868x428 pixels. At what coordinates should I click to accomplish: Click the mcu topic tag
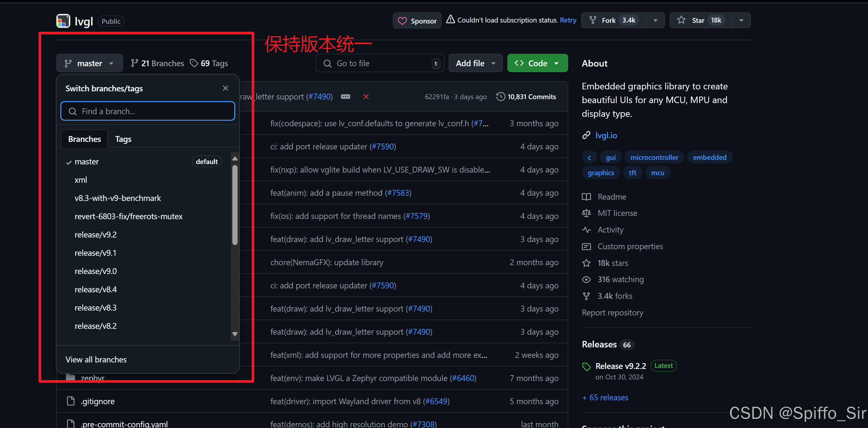click(658, 173)
